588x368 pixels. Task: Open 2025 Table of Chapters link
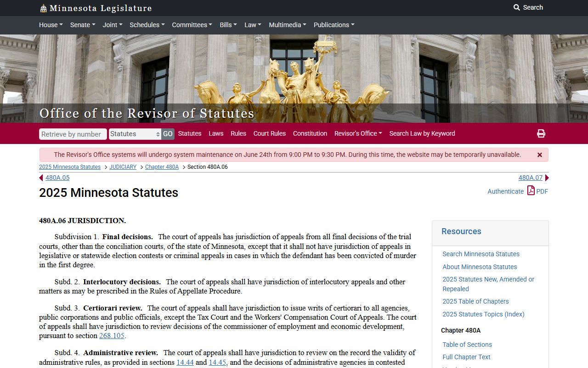click(x=475, y=301)
